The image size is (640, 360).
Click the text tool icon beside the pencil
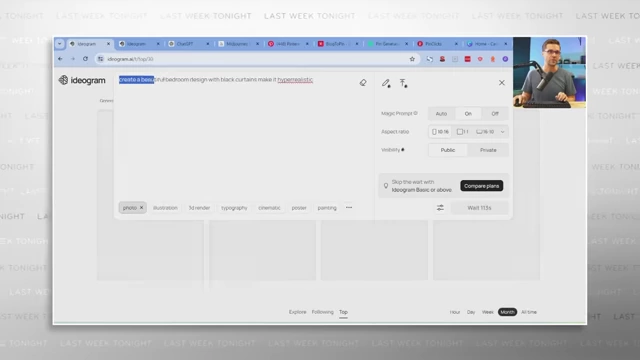click(403, 83)
